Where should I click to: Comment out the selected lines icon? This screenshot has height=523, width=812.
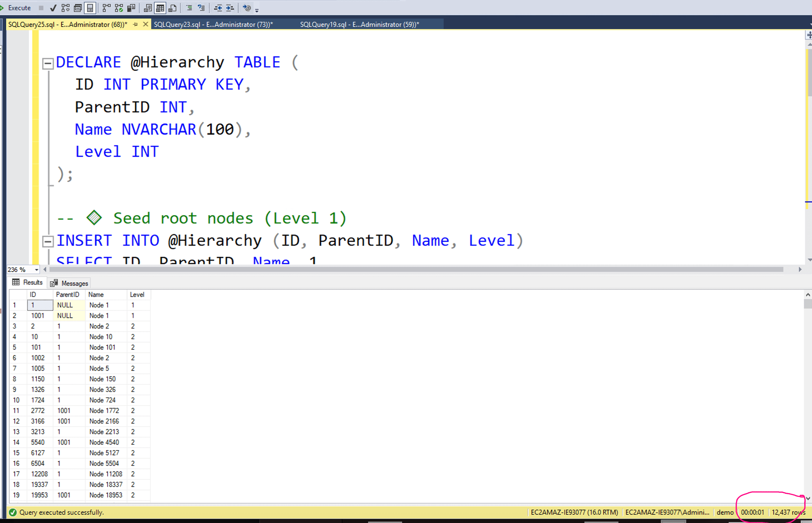pyautogui.click(x=189, y=8)
